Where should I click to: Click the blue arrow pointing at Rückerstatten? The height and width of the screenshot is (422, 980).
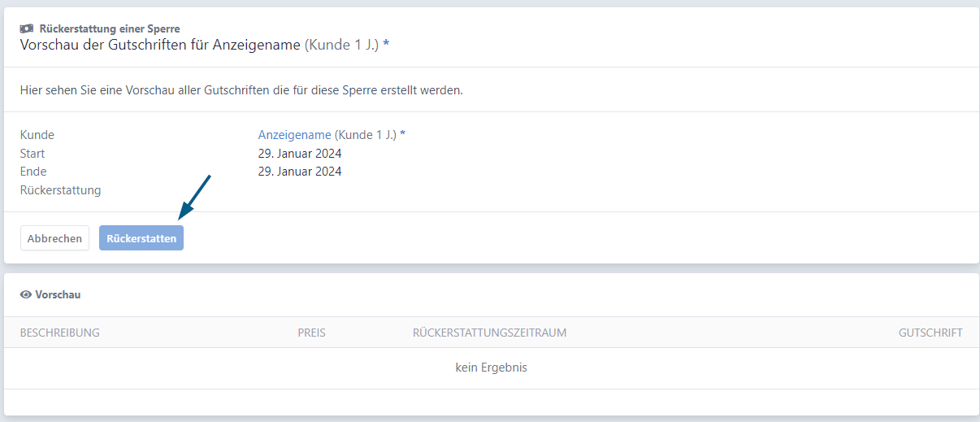195,196
